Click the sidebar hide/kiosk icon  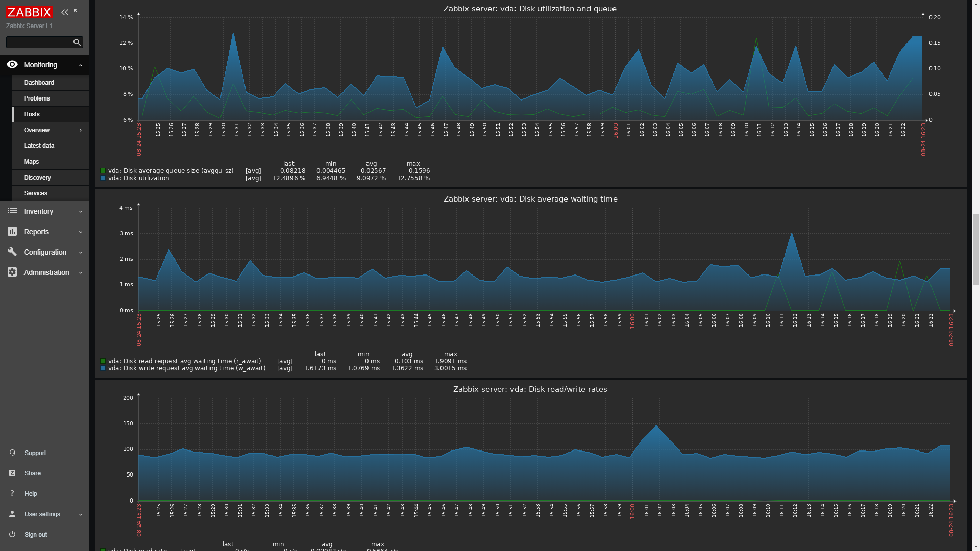(77, 12)
